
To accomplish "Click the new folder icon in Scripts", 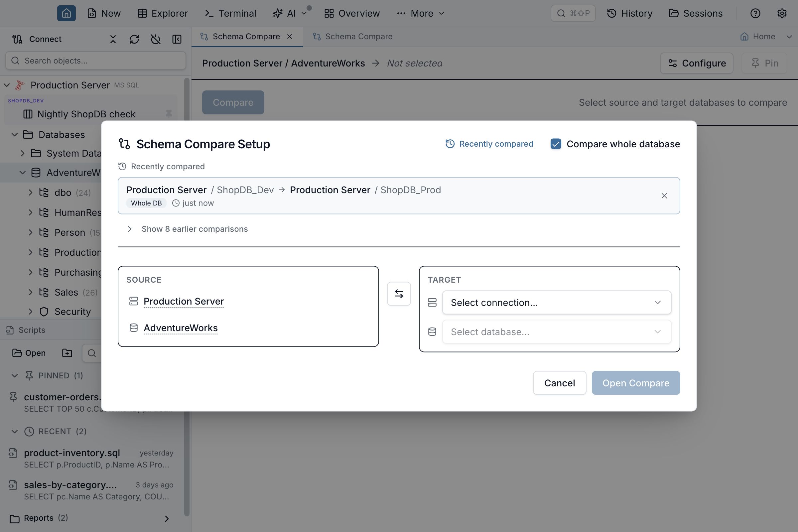I will point(67,353).
